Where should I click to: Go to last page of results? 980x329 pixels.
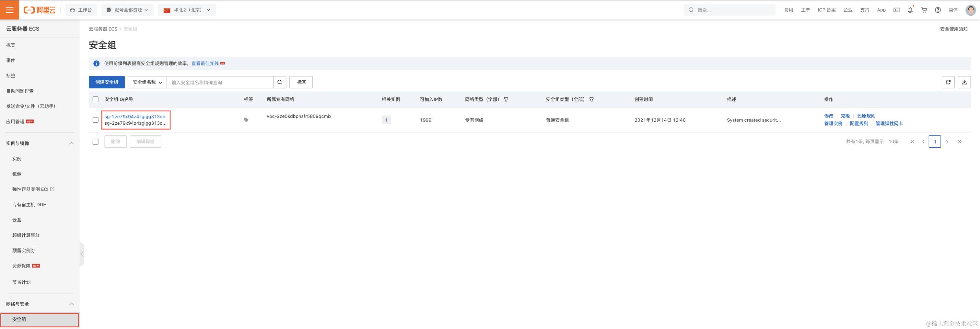click(x=960, y=142)
